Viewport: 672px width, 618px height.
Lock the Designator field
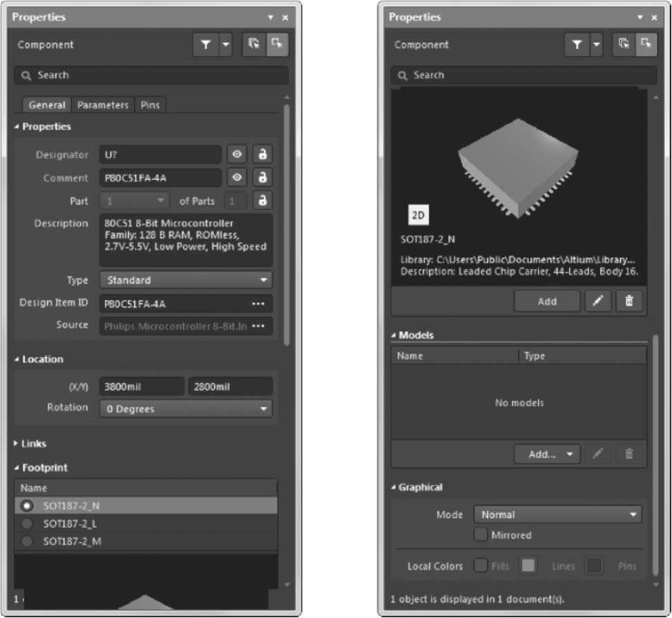(262, 155)
